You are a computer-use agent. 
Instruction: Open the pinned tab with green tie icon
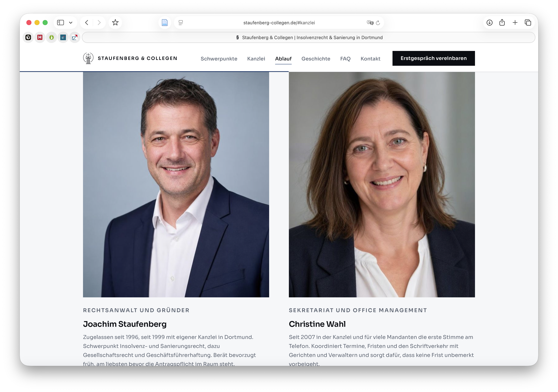(51, 37)
